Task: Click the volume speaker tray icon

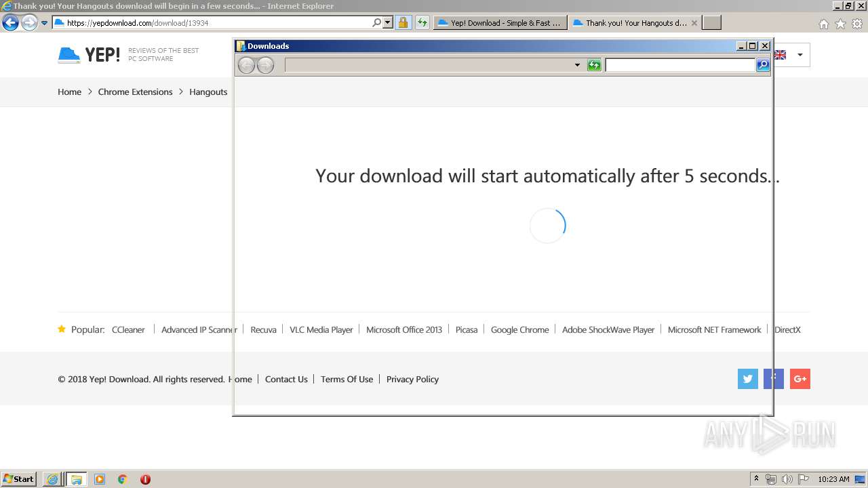Action: 787,479
